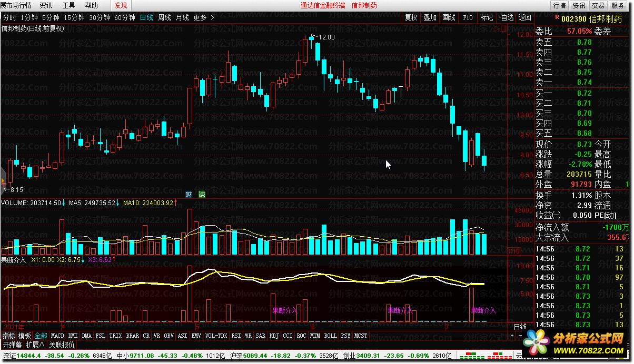The image size is (634, 364).
Task: Open the 发现 tab
Action: (121, 5)
